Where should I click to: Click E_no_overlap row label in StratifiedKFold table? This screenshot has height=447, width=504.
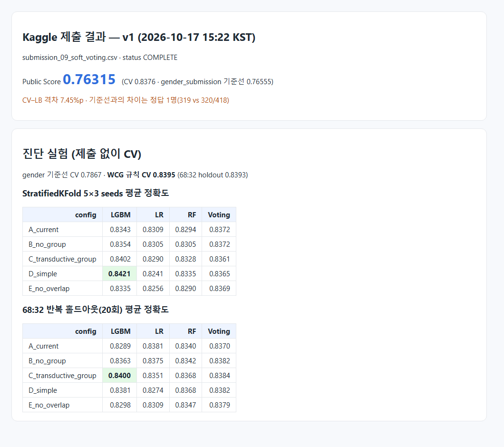(x=49, y=289)
